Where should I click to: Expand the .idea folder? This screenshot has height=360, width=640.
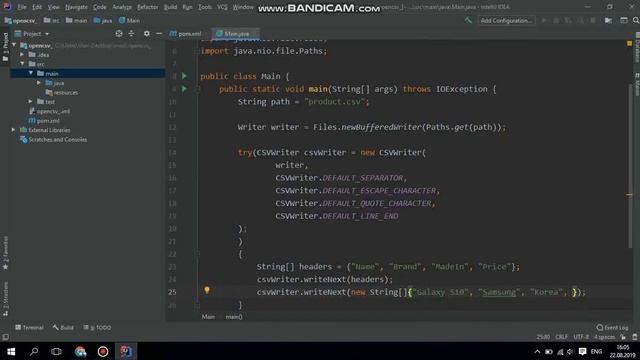tap(22, 54)
